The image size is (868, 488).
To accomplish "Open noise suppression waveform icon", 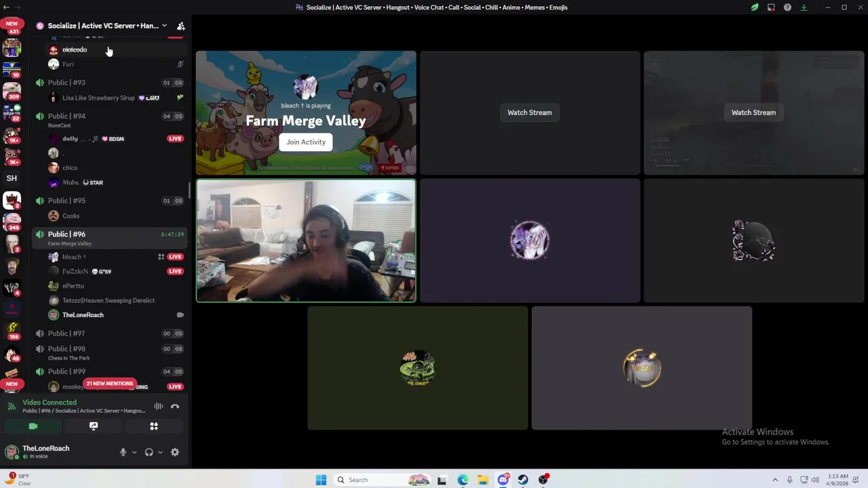I will 158,407.
